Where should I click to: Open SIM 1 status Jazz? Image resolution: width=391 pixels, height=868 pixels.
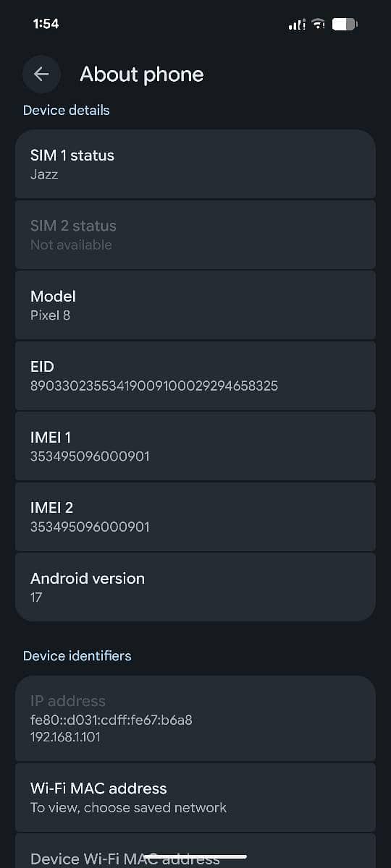[195, 164]
